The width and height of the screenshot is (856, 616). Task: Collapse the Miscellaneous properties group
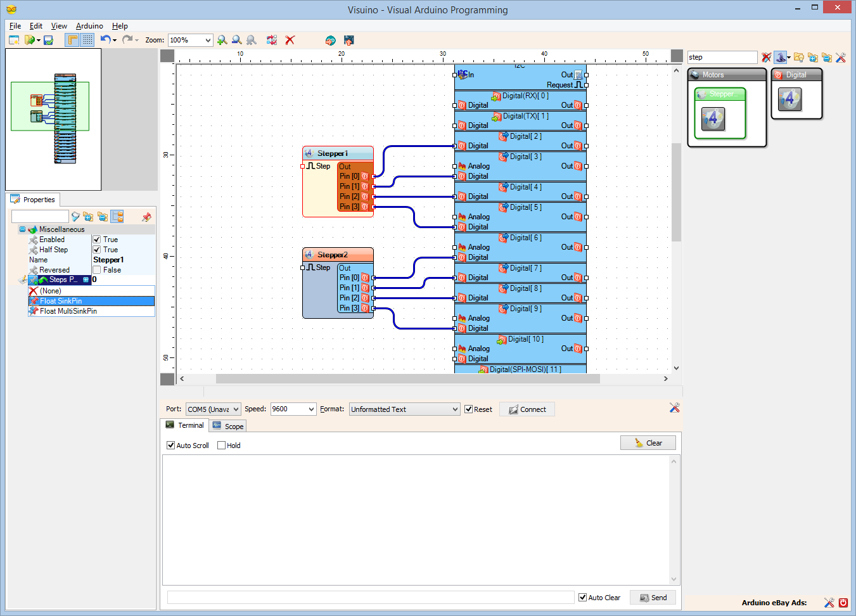click(22, 229)
